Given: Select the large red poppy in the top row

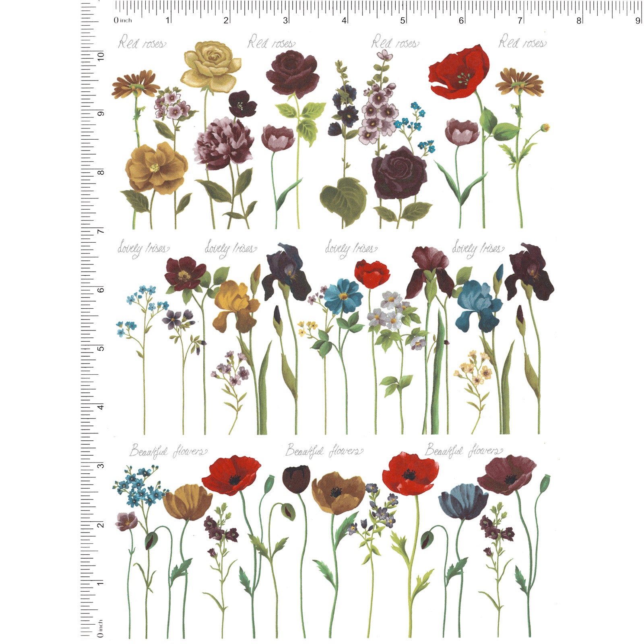Looking at the screenshot, I should pos(459,73).
